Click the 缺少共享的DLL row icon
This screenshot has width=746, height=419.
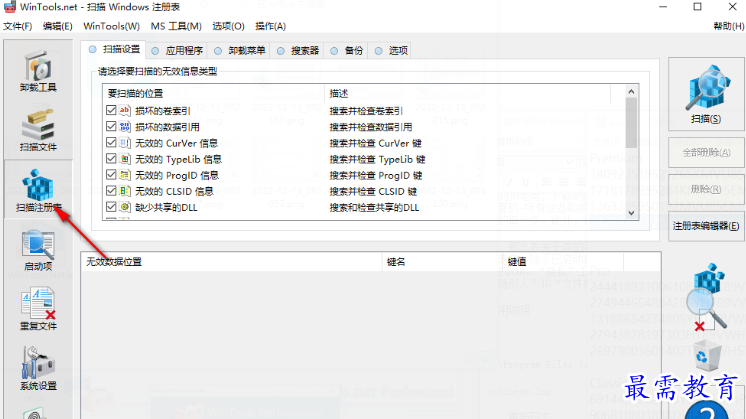[125, 207]
